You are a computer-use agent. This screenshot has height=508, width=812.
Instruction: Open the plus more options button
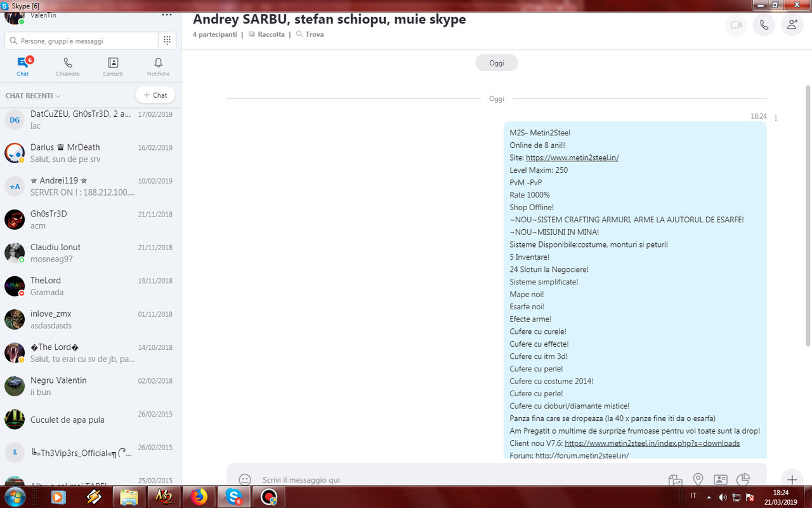click(x=792, y=480)
